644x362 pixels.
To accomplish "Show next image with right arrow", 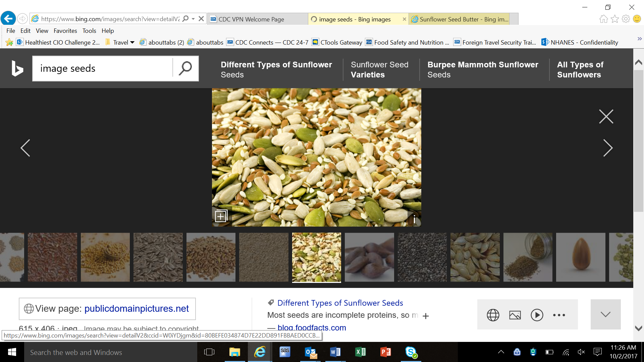I will pos(607,148).
